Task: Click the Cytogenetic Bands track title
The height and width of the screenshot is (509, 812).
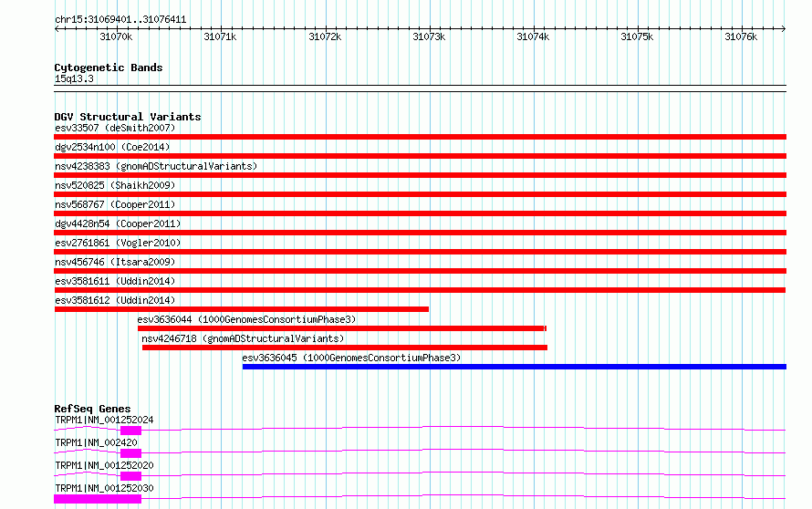Action: [x=109, y=68]
